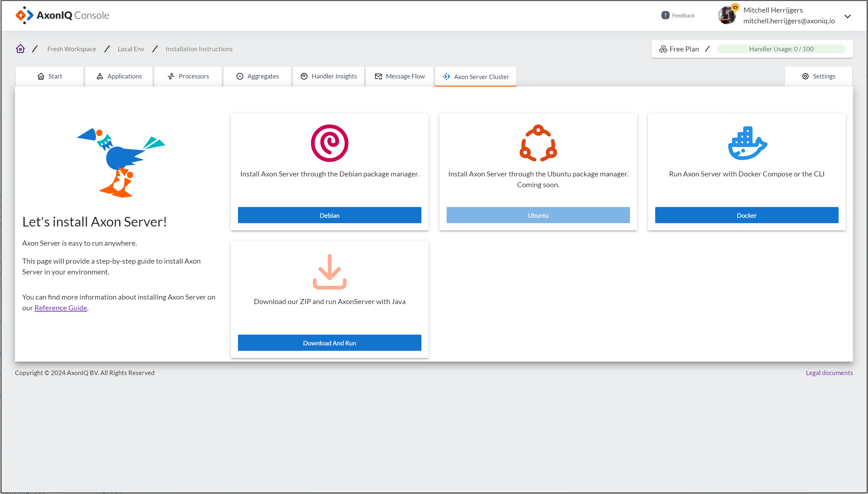The height and width of the screenshot is (494, 868).
Task: Click the Applications tab shapes icon
Action: [x=100, y=76]
